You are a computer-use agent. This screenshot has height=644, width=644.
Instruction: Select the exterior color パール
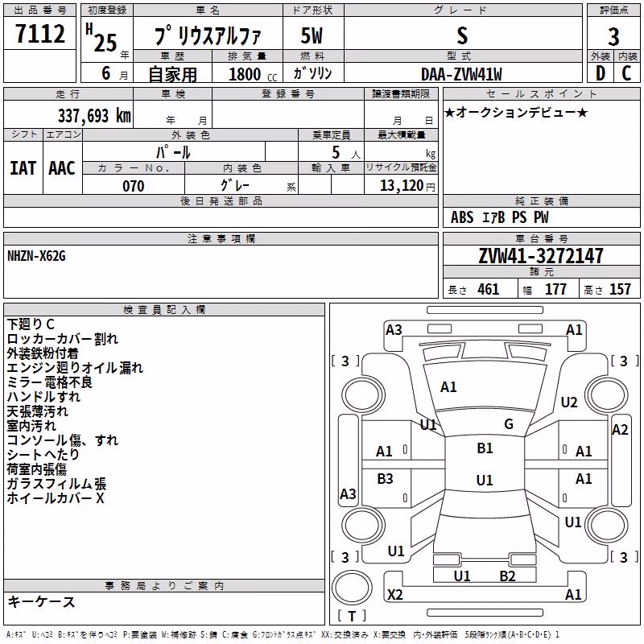tap(173, 152)
